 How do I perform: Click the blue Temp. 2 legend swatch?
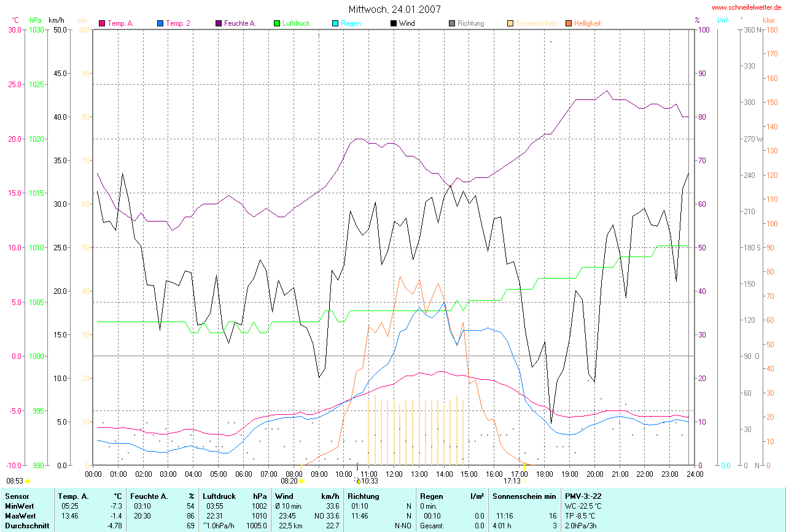click(x=160, y=23)
